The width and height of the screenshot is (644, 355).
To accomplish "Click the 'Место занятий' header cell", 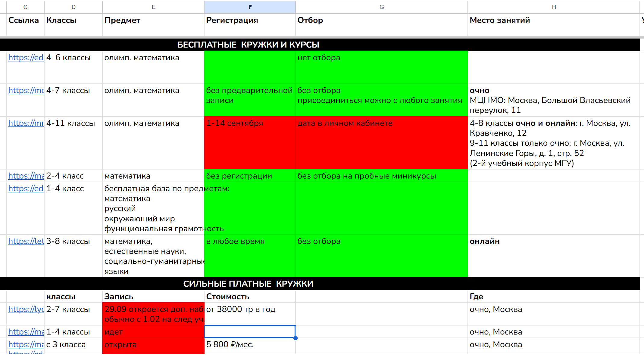I will tap(554, 25).
